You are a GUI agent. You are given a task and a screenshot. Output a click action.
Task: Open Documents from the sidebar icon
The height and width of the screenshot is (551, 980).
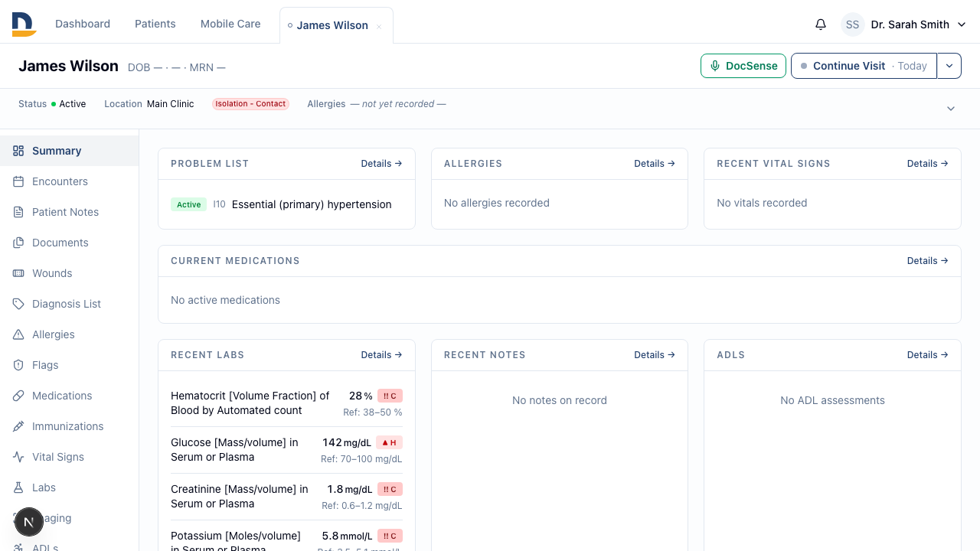(18, 243)
